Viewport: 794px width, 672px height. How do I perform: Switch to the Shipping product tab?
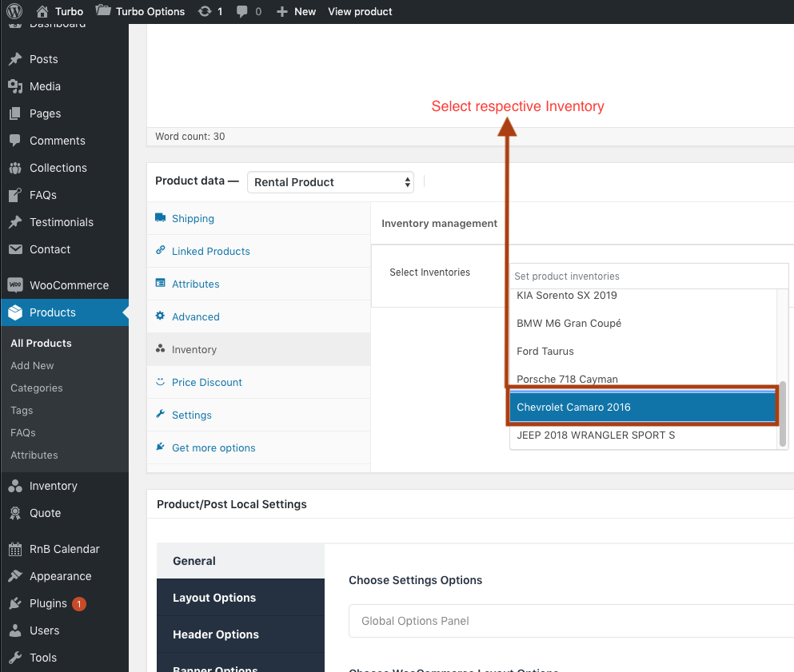(193, 219)
